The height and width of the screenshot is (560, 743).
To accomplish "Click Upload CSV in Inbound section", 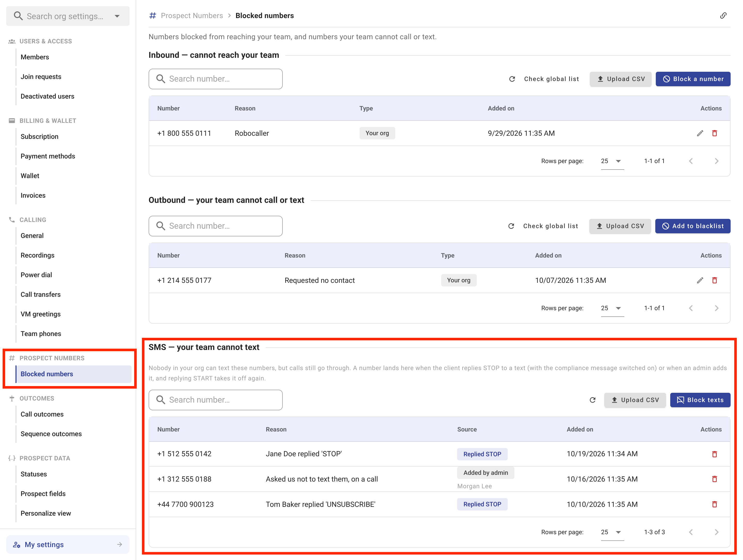I will [620, 79].
